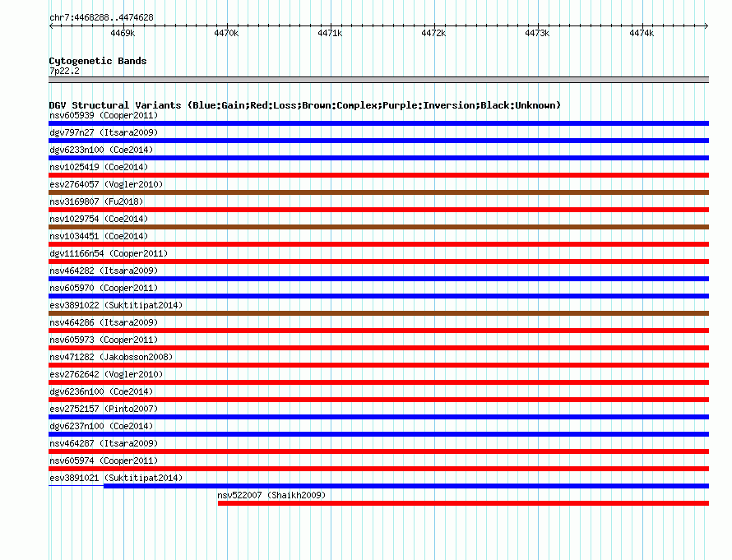Select the blue bar under nsv464282

coord(378,279)
